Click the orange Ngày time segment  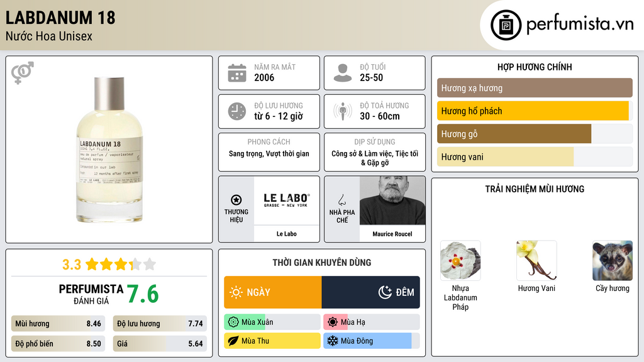point(273,292)
